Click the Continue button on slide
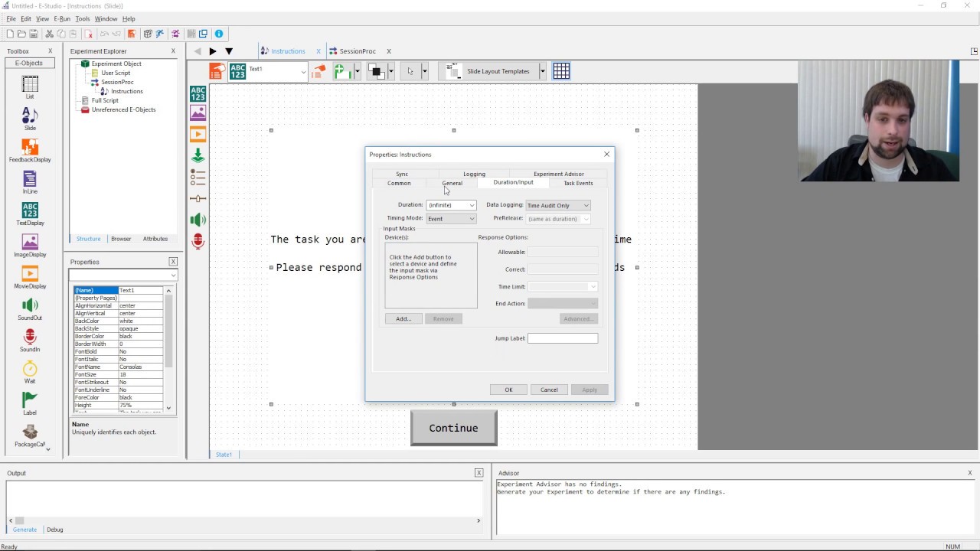980x551 pixels. (454, 428)
